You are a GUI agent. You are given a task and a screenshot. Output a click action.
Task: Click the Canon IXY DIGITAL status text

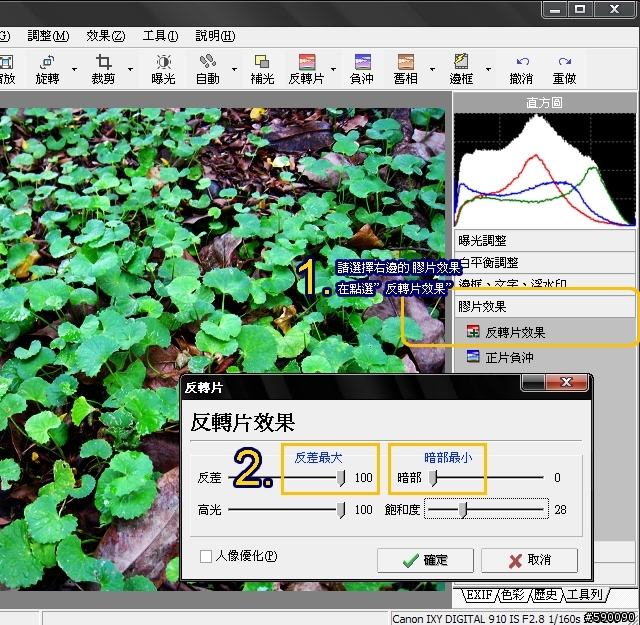tap(486, 619)
